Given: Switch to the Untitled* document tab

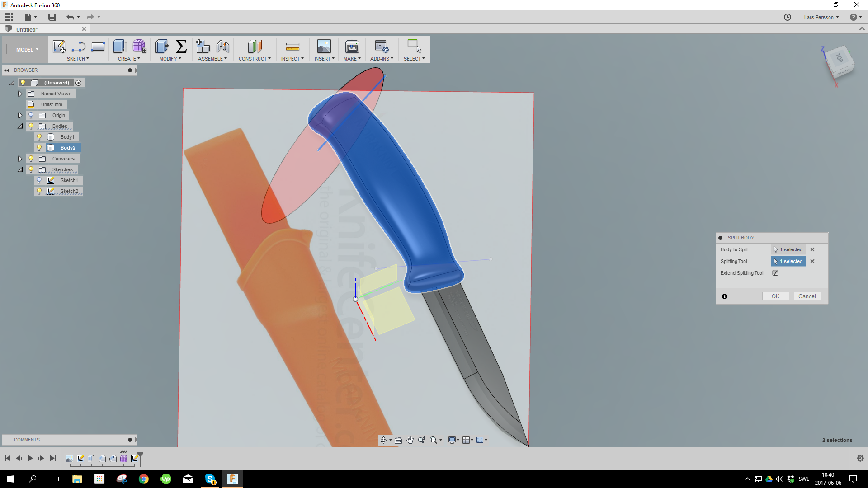Looking at the screenshot, I should coord(27,29).
